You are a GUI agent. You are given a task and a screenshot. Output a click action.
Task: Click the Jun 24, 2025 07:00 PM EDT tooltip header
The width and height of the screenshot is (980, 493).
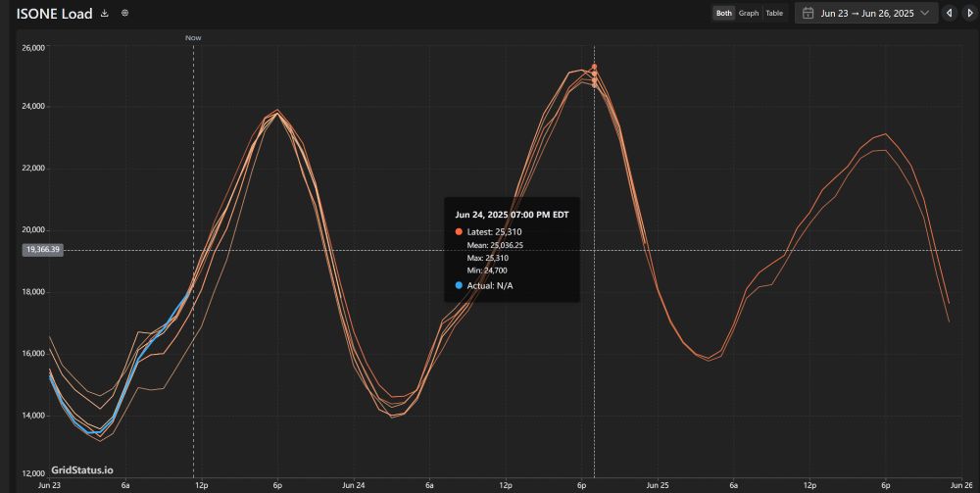click(x=512, y=215)
